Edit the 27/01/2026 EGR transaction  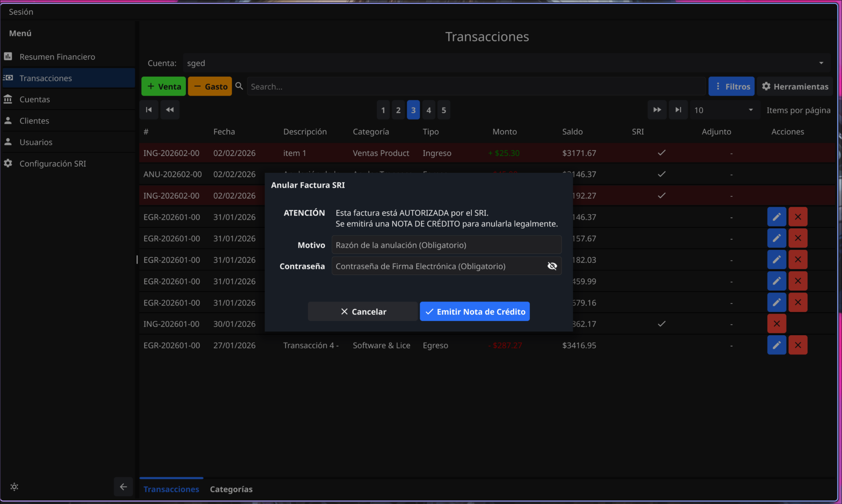[776, 345]
